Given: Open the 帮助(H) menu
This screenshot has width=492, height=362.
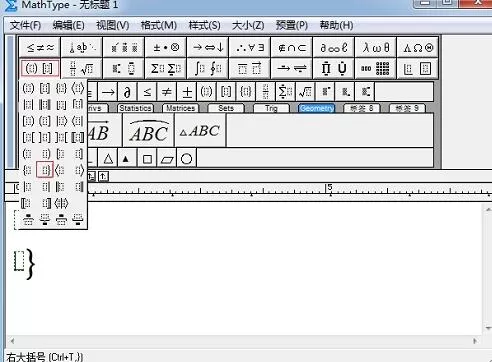Looking at the screenshot, I should click(x=336, y=25).
